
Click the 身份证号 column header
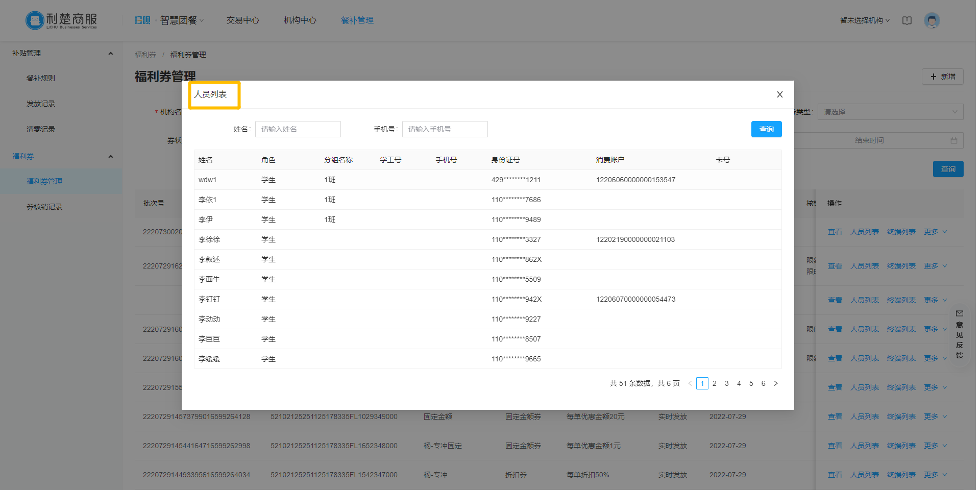coord(506,160)
